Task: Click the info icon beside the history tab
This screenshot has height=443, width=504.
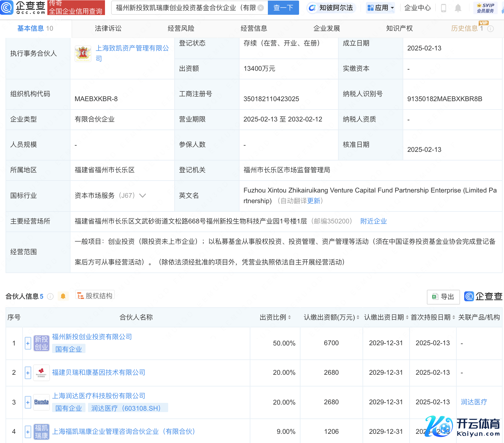Action: [x=491, y=29]
